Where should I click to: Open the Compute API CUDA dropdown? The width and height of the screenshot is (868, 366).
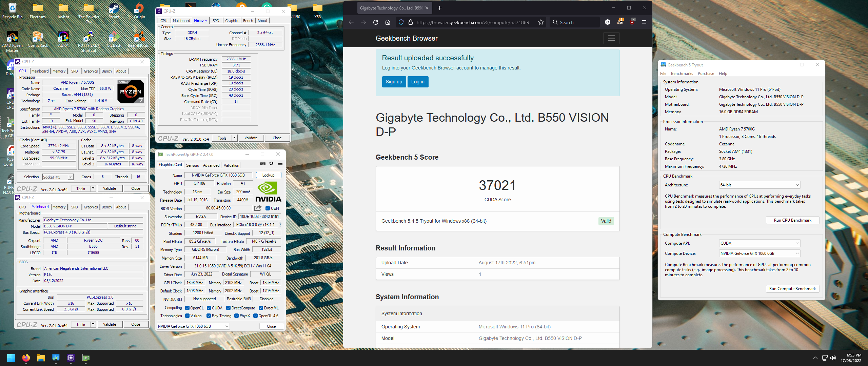tap(759, 243)
